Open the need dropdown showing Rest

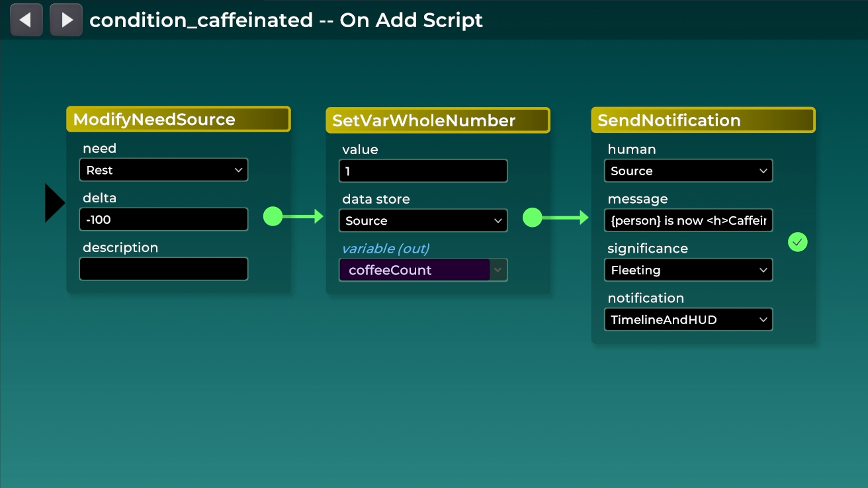(163, 170)
